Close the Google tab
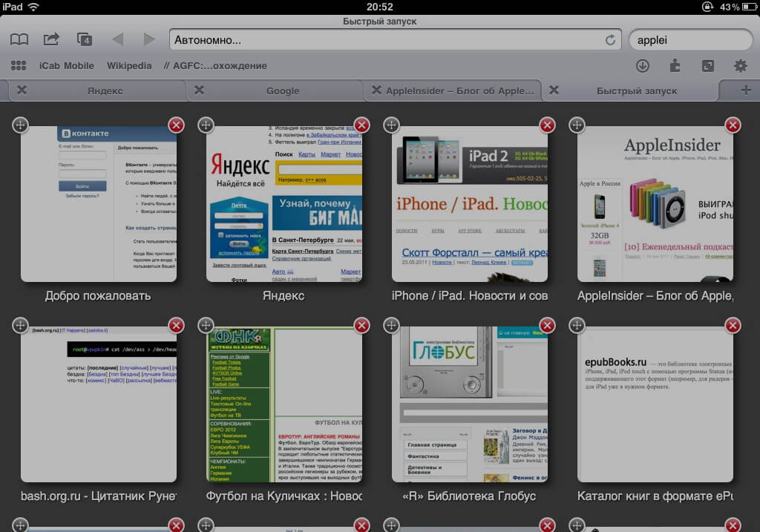760x532 pixels. [199, 90]
